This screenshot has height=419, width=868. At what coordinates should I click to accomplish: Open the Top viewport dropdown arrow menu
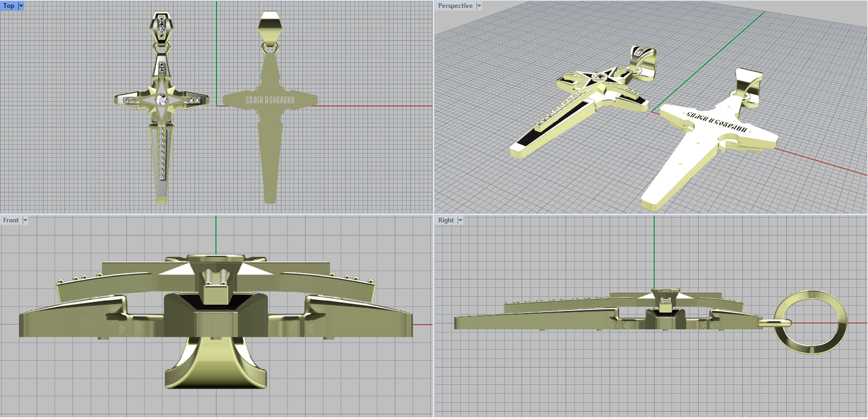(x=21, y=6)
